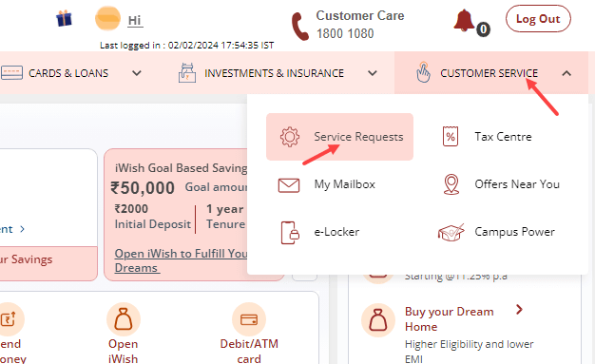Click the Customer Service hand icon
Screen dimensions: 595x364
(x=423, y=72)
